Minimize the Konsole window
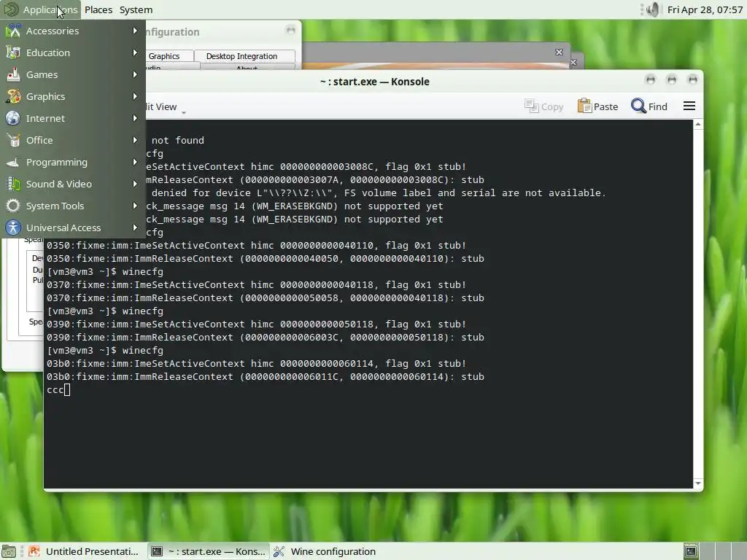 (x=650, y=80)
